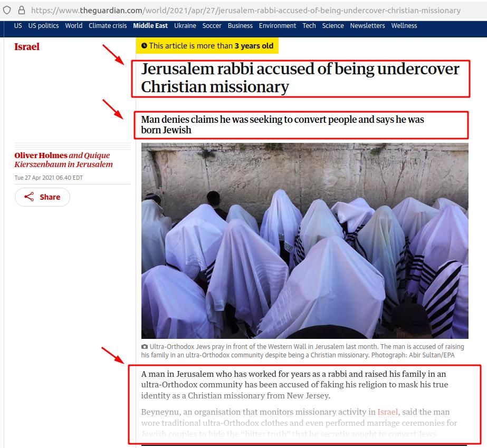Open the Wellness section
Screen dimensions: 487x448
tap(404, 26)
